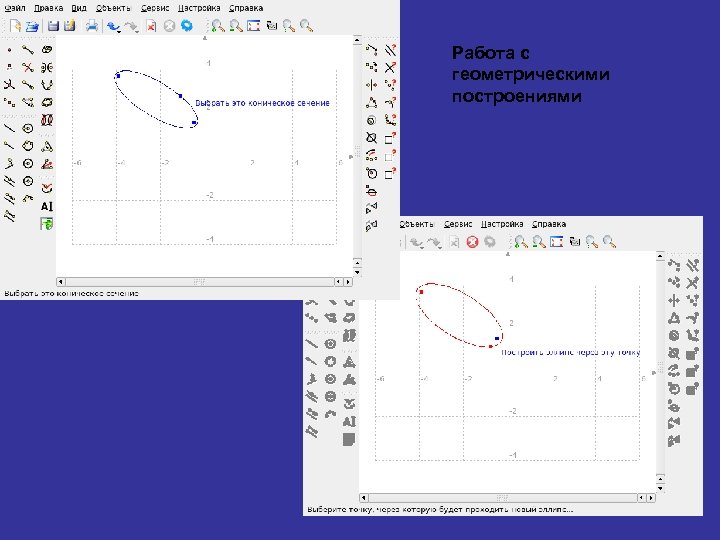Viewport: 720px width, 540px height.
Task: Open the Правка menu in the upper window
Action: [48, 8]
